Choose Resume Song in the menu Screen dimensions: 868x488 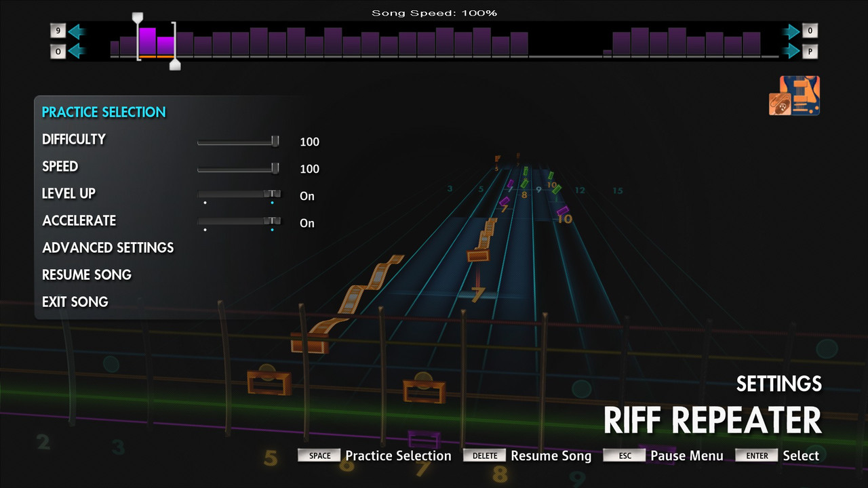(87, 275)
